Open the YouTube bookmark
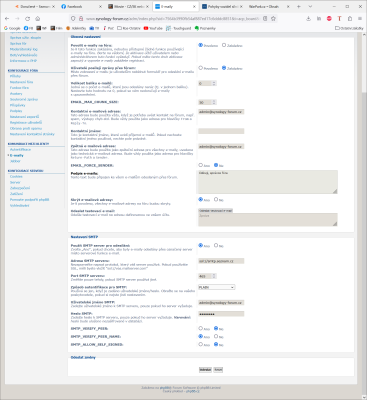The height and width of the screenshot is (400, 367). (x=153, y=28)
